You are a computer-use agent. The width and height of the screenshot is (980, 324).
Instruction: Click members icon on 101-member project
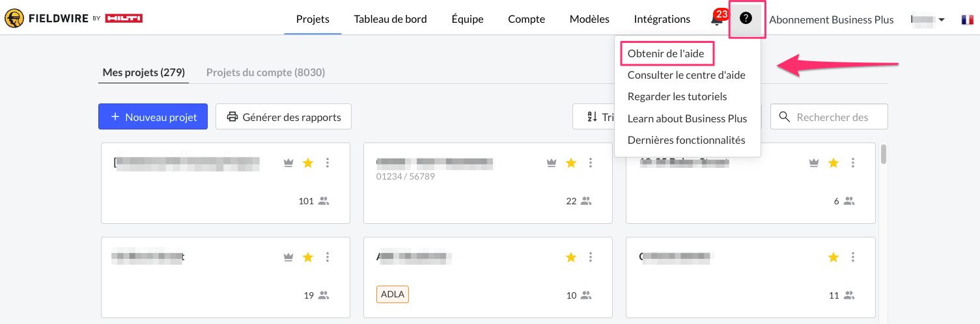tap(324, 201)
